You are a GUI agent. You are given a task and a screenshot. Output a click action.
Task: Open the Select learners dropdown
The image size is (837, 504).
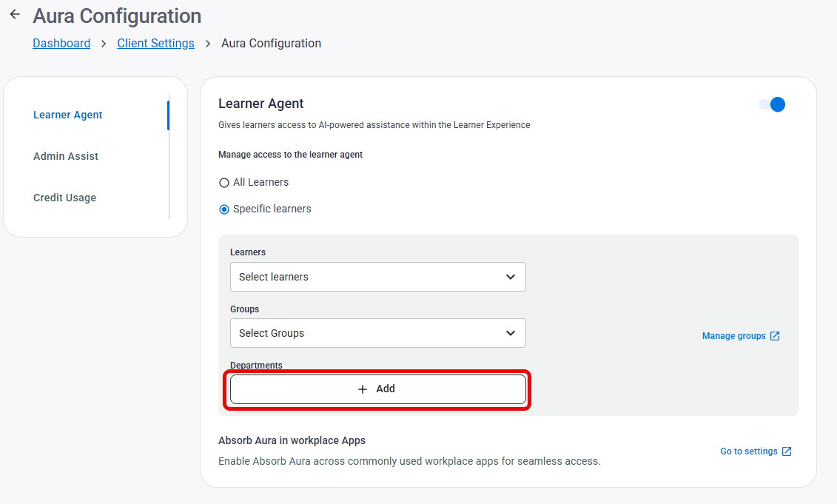click(x=378, y=277)
